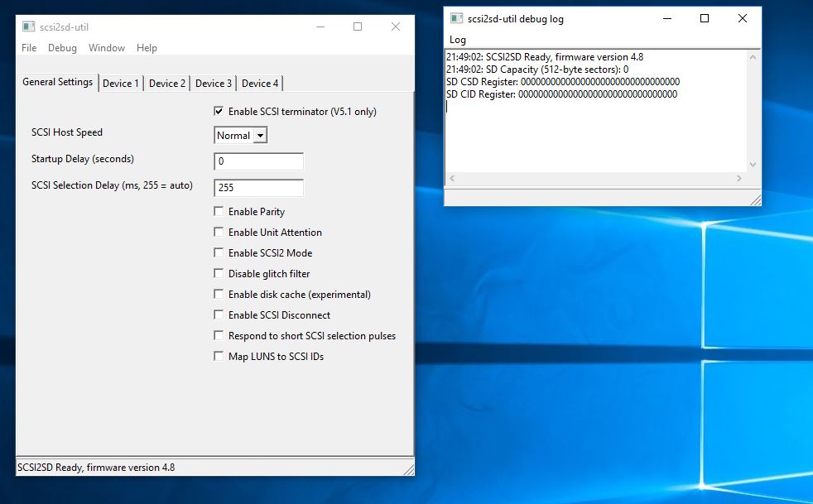813x504 pixels.
Task: Click debug log vertical scrollbar down arrow
Action: point(753,165)
